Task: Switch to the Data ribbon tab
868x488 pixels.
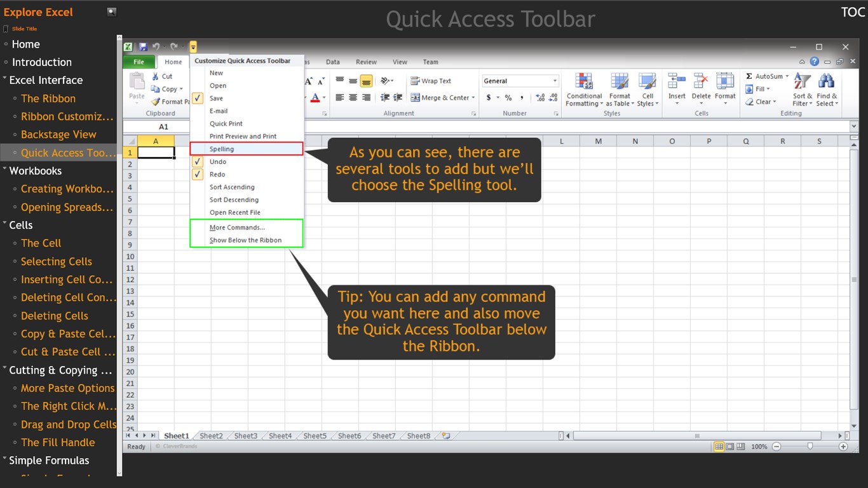Action: (332, 62)
